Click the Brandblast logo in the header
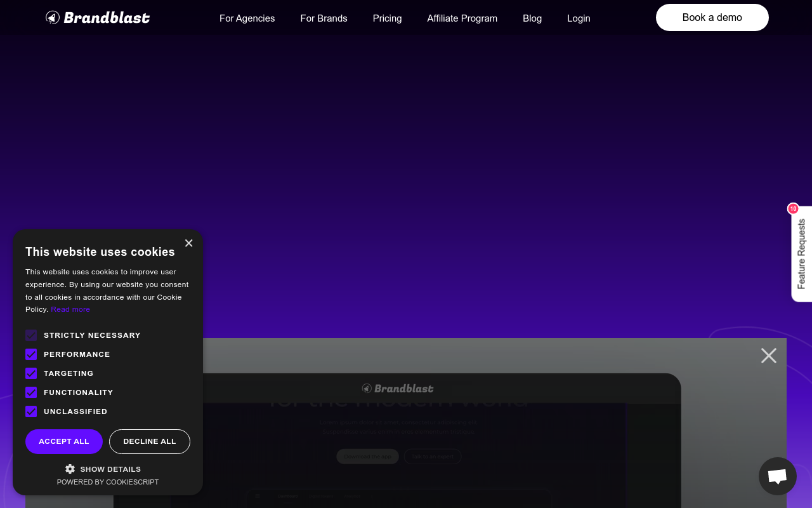 pos(98,18)
